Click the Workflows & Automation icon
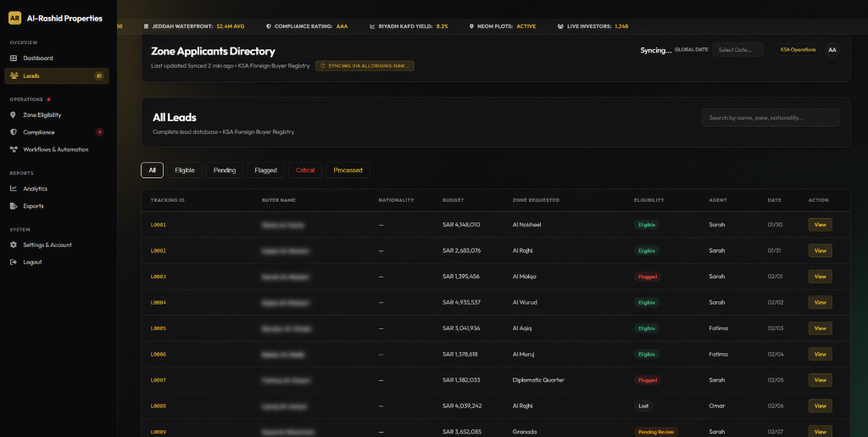Image resolution: width=868 pixels, height=437 pixels. [14, 149]
